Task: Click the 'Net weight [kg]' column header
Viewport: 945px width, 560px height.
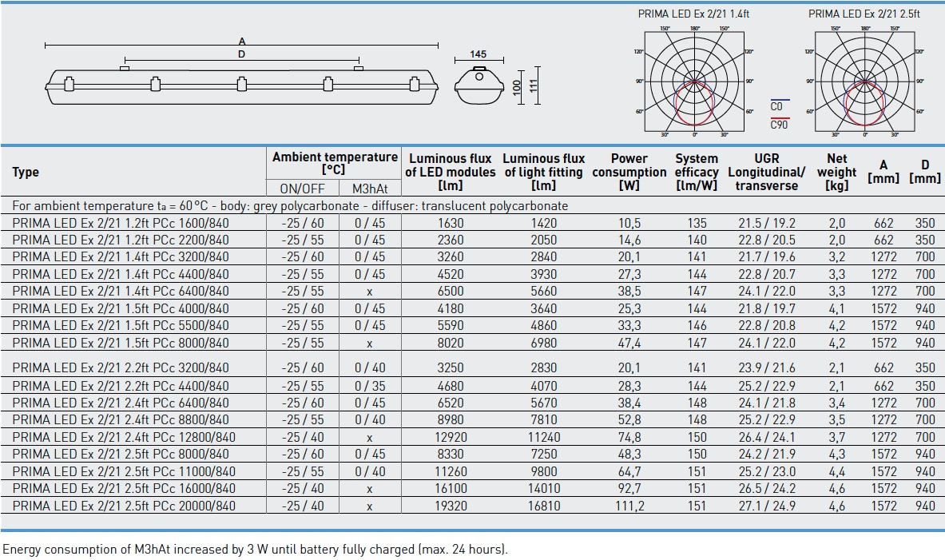Action: coord(836,172)
